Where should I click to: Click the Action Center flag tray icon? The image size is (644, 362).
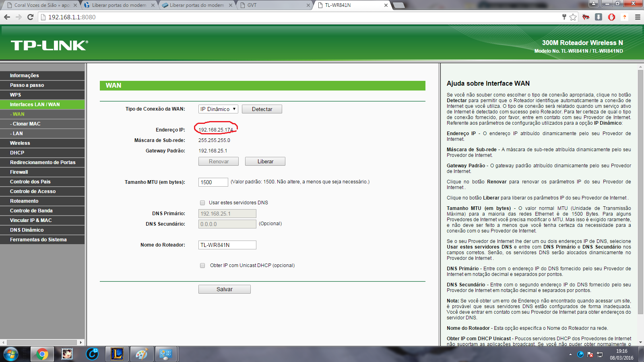point(590,355)
